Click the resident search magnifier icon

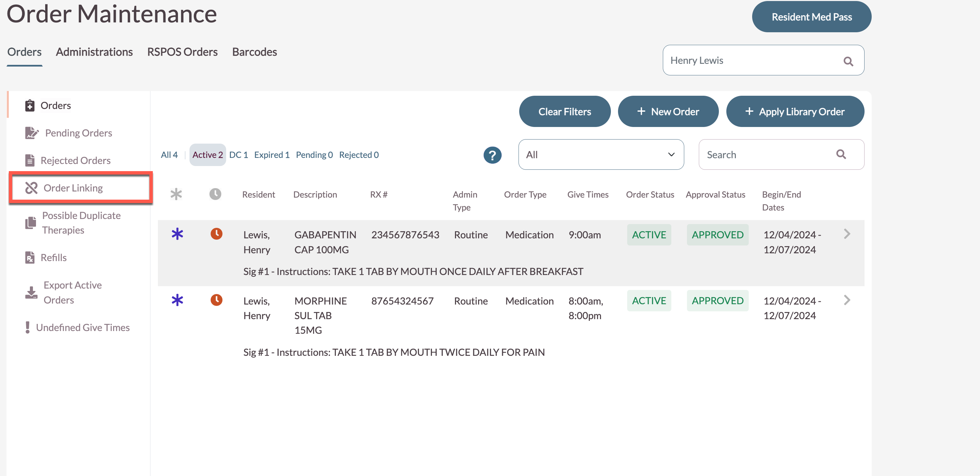[x=848, y=61]
